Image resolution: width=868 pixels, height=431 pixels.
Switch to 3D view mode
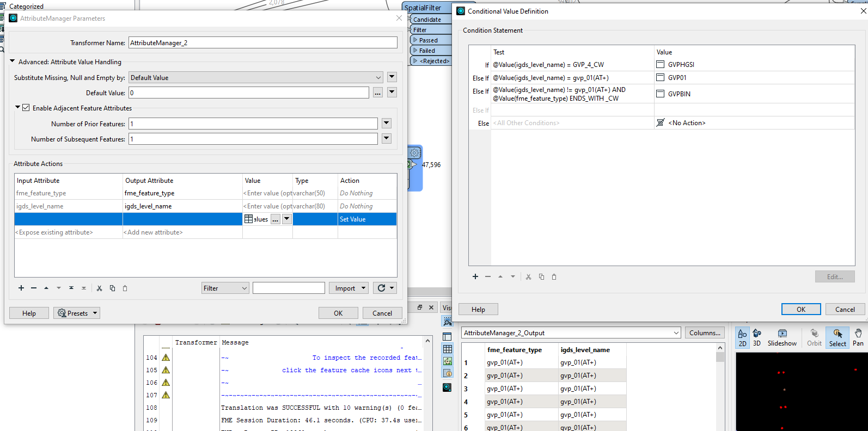[757, 337]
